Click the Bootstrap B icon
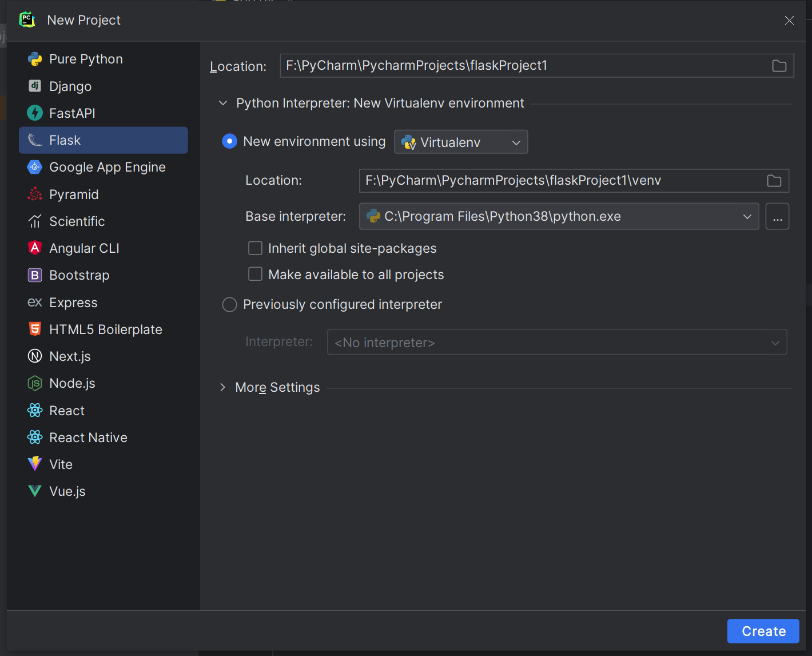Image resolution: width=812 pixels, height=656 pixels. pos(35,275)
